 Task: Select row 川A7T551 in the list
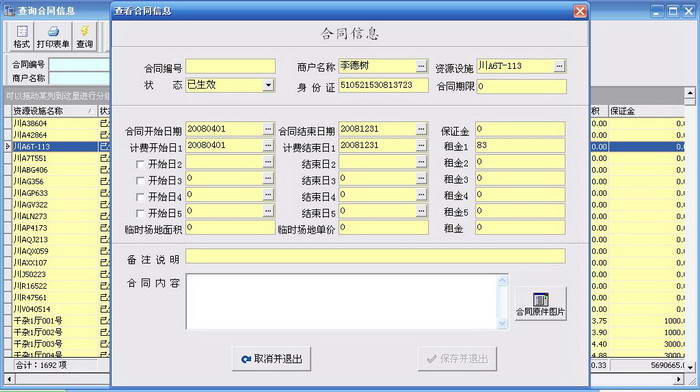point(54,158)
